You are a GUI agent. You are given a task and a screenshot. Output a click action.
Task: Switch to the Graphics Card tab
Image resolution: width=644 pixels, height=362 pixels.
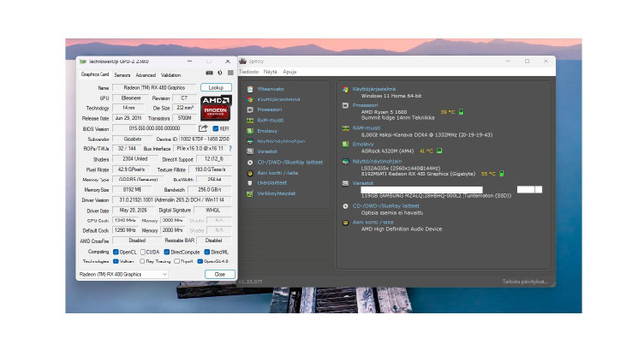[x=95, y=74]
